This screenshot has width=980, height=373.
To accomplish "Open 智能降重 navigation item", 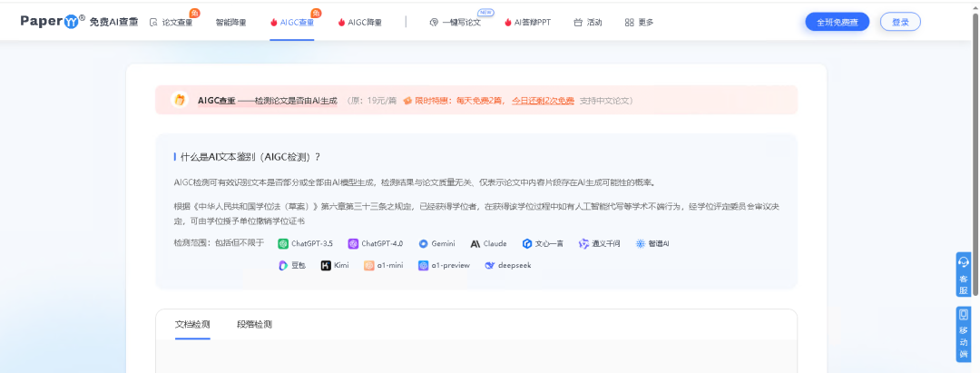I will (x=230, y=23).
